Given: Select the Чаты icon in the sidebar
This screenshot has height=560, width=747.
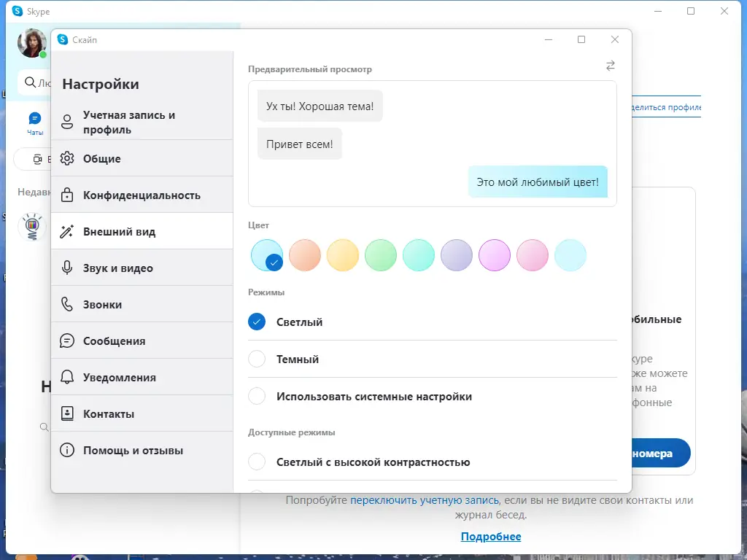Looking at the screenshot, I should [x=34, y=118].
